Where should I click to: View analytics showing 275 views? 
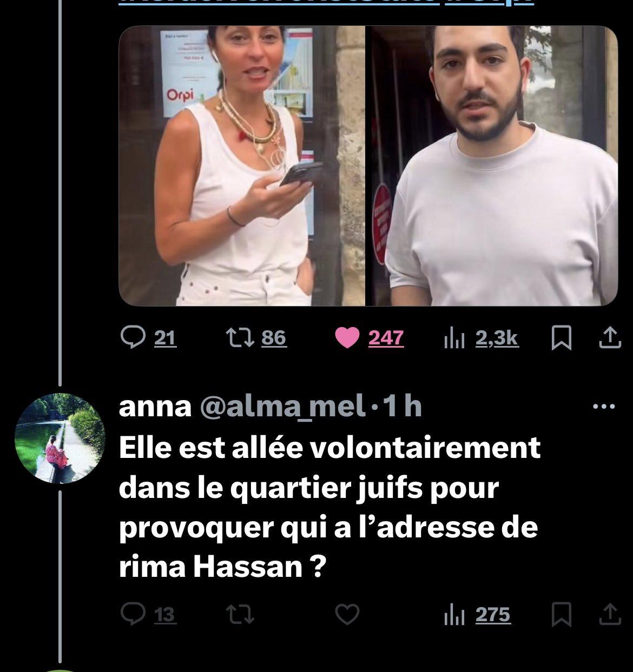pyautogui.click(x=477, y=615)
